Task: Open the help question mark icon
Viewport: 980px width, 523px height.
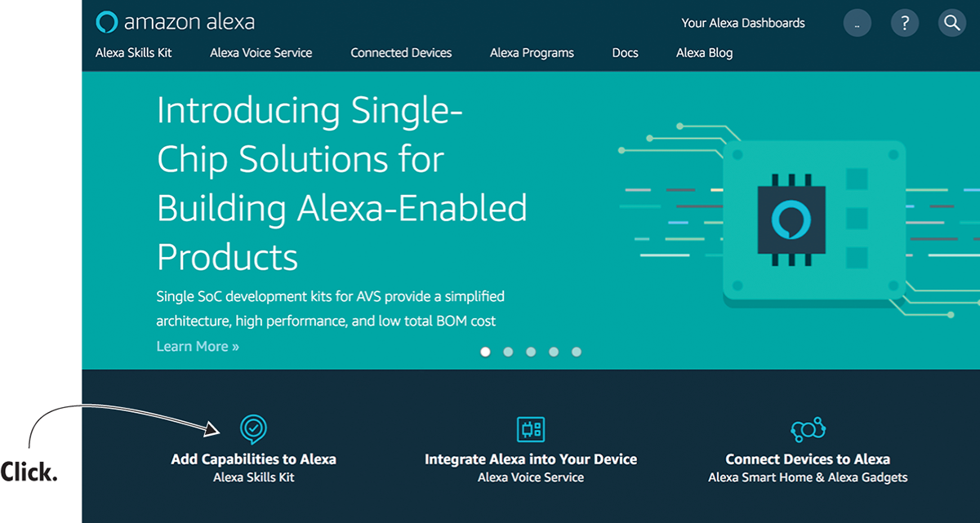Action: (x=904, y=23)
